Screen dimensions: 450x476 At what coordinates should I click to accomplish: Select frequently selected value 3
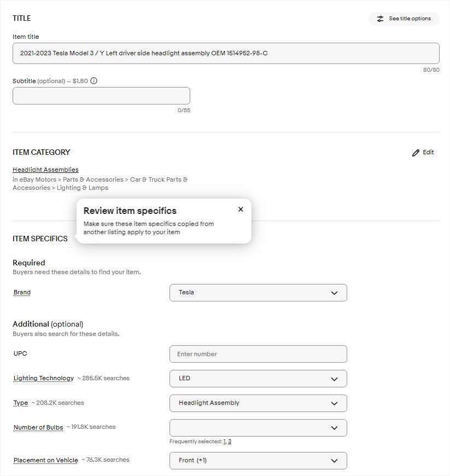pos(230,442)
